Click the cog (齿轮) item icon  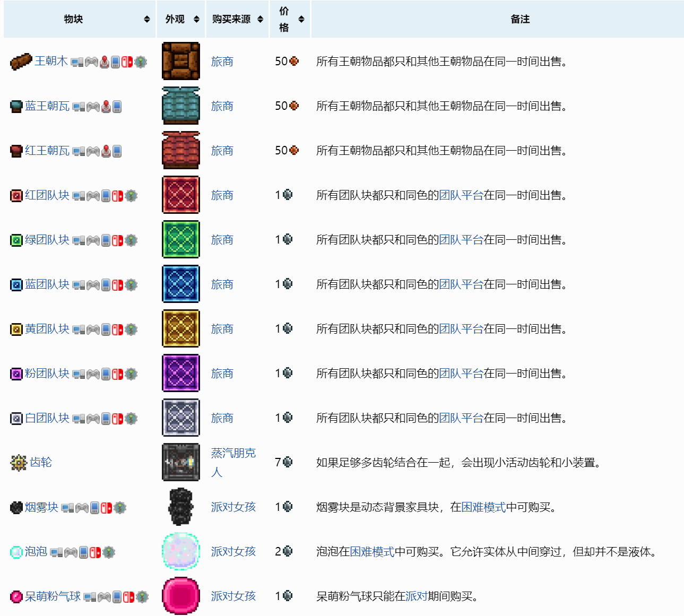pyautogui.click(x=18, y=463)
